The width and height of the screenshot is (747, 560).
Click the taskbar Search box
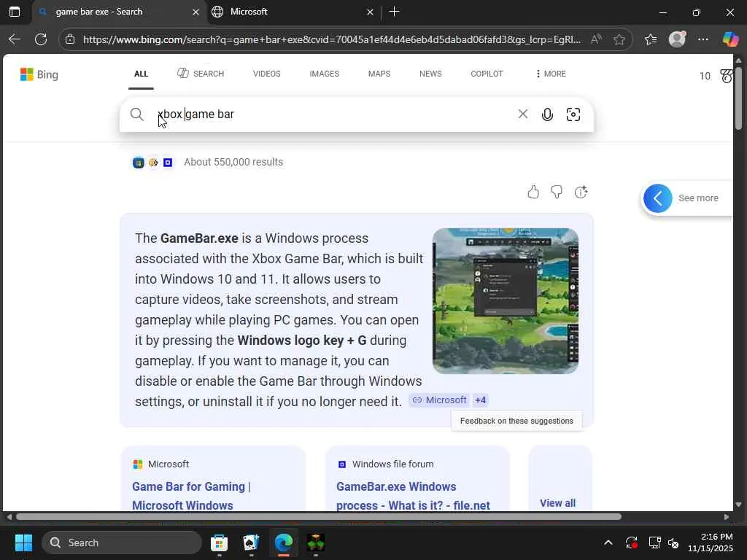122,542
